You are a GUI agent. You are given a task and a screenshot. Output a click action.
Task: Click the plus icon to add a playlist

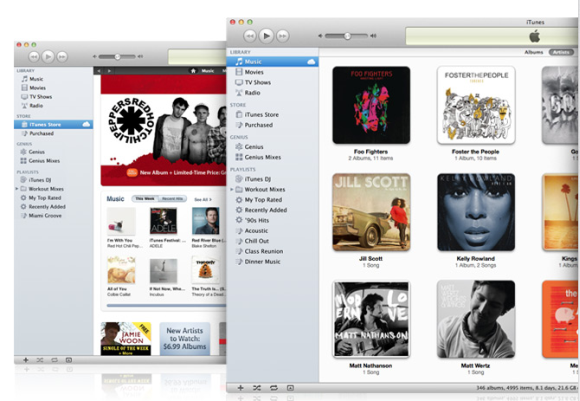coord(240,388)
